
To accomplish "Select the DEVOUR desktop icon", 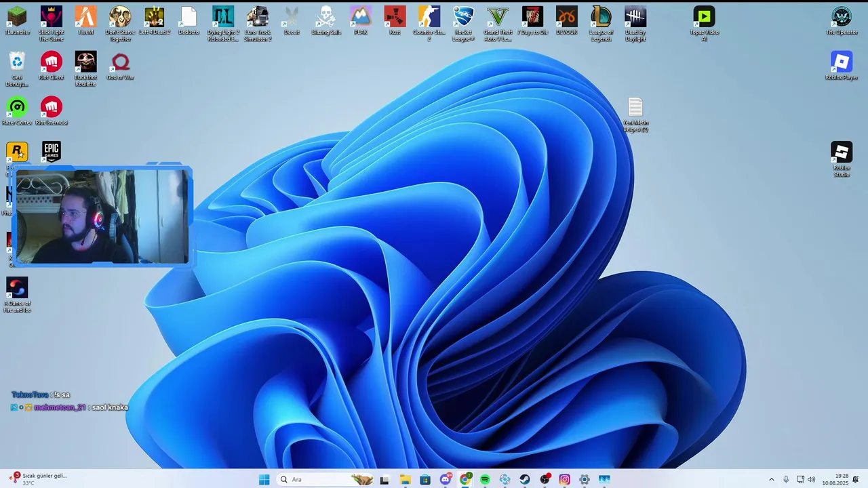I will point(567,20).
